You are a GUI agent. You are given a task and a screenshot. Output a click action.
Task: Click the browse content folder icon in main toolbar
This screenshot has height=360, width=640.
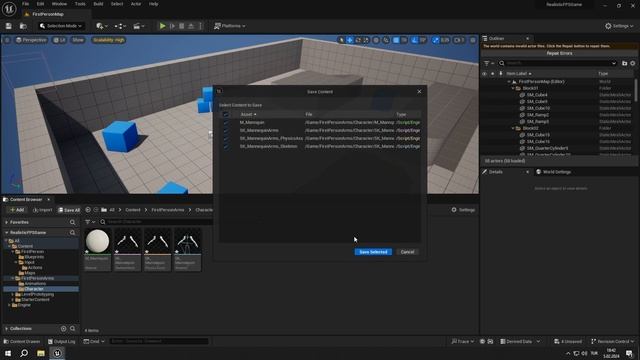[23, 26]
